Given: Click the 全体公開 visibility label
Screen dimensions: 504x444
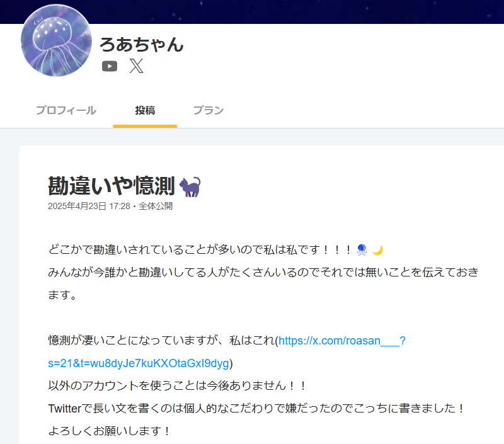Looking at the screenshot, I should pyautogui.click(x=156, y=206).
